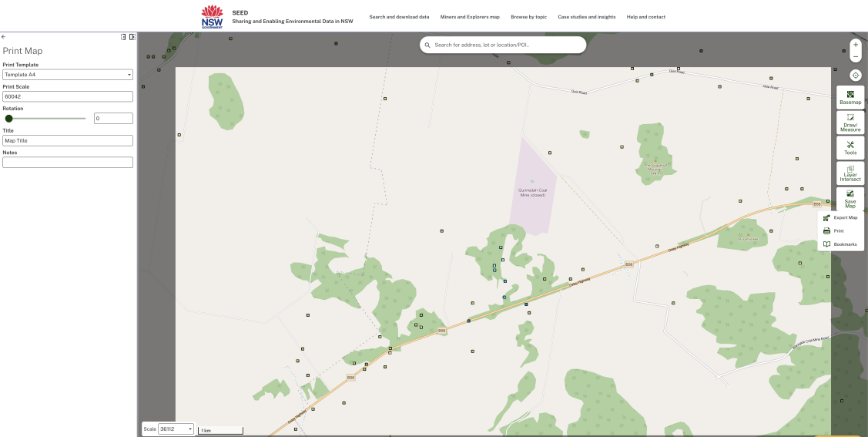Click the Print Template label
The image size is (868, 437).
coord(21,65)
